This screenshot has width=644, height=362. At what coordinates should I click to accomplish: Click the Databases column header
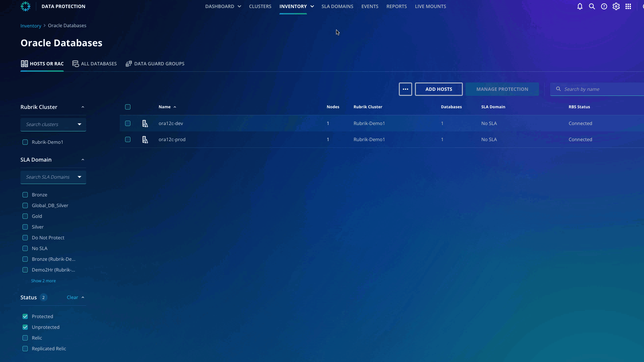(x=451, y=107)
